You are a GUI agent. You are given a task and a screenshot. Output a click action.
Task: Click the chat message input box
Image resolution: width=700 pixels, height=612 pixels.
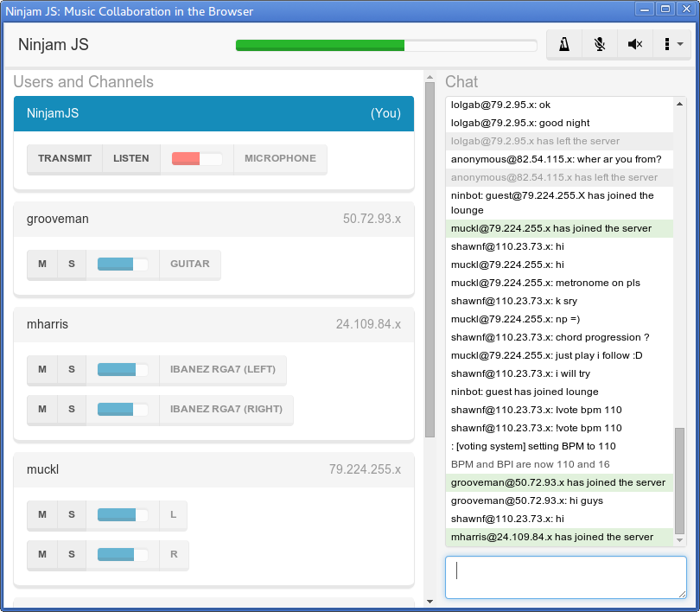click(x=566, y=577)
